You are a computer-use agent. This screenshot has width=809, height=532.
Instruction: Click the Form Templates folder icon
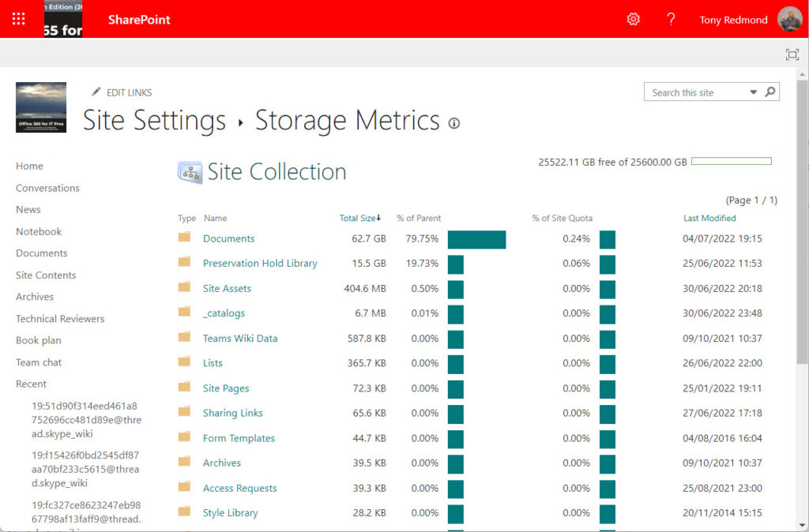point(184,437)
